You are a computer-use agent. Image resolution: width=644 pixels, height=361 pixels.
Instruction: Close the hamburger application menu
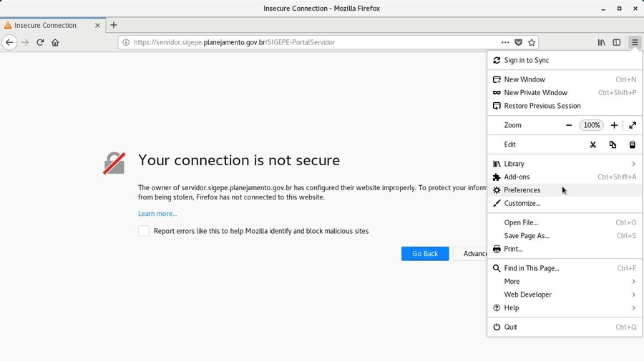634,42
